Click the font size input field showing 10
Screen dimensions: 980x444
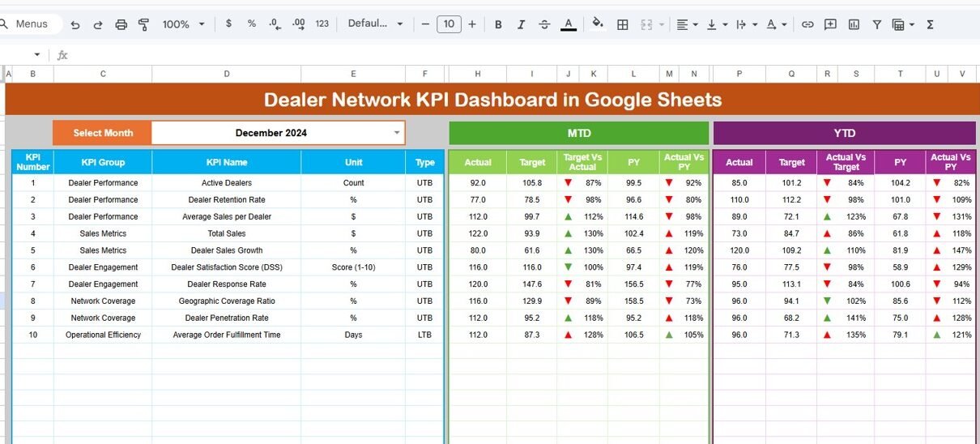[x=449, y=24]
